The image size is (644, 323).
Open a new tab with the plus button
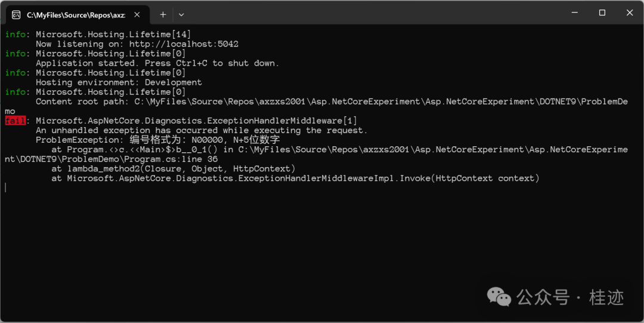[x=163, y=15]
